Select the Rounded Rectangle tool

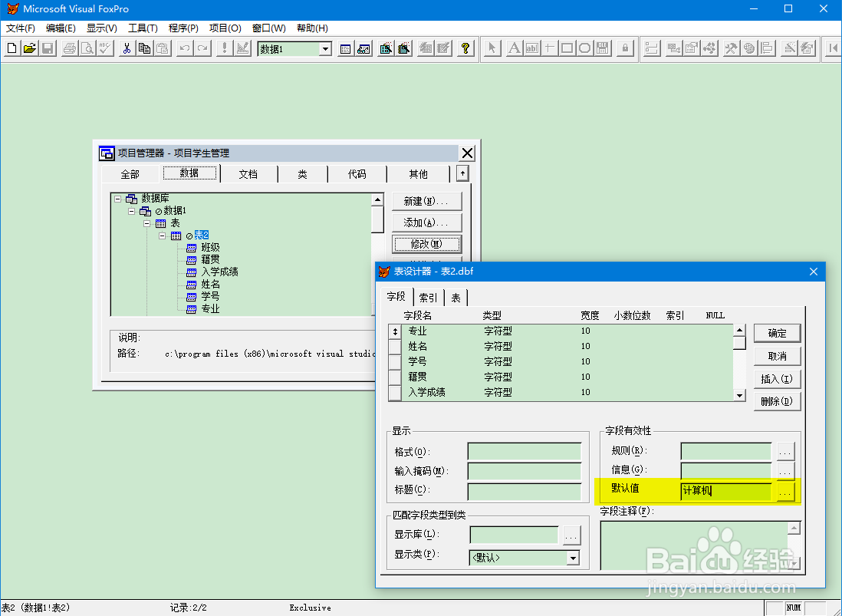(585, 48)
